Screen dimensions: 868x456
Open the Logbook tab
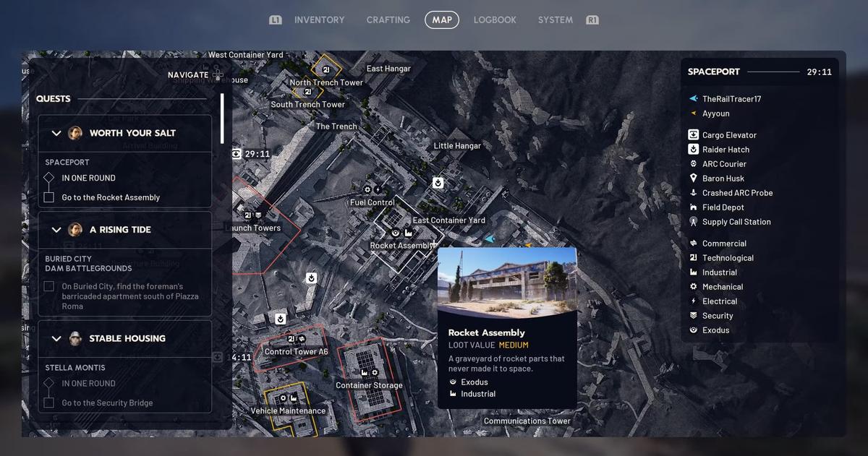(x=495, y=20)
